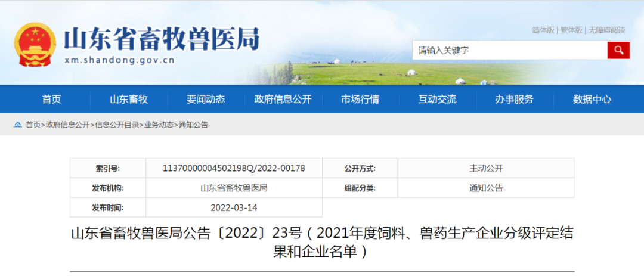Open the 山东畜牧 navigation tab

[x=129, y=99]
